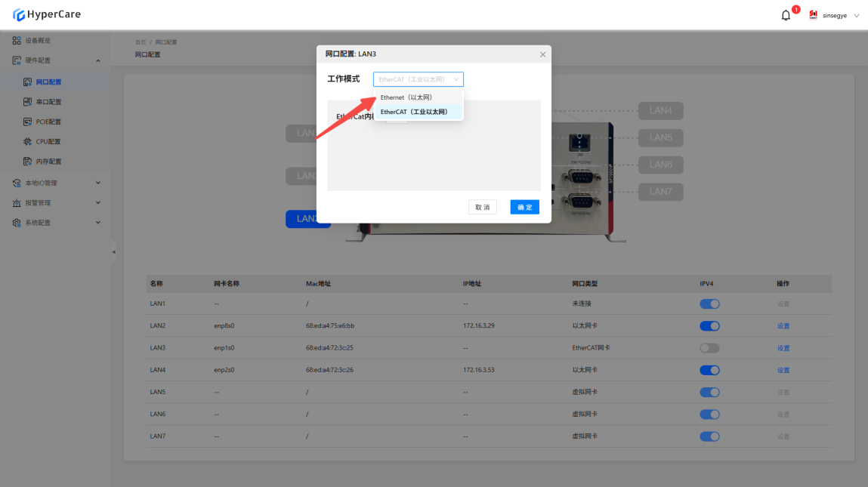The height and width of the screenshot is (487, 868).
Task: Choose EtherCAT（工业以太网）option
Action: tap(418, 112)
